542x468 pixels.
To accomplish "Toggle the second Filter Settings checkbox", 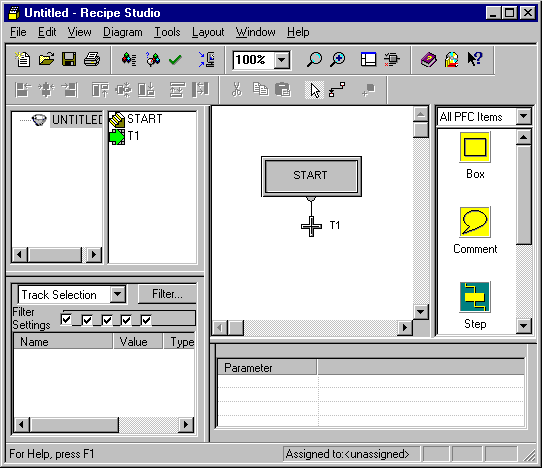I will 87,320.
